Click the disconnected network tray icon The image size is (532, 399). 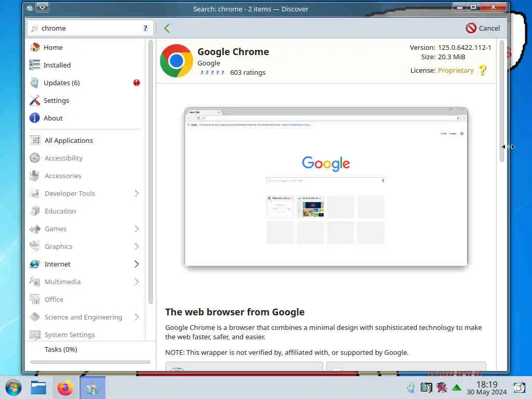(x=442, y=388)
